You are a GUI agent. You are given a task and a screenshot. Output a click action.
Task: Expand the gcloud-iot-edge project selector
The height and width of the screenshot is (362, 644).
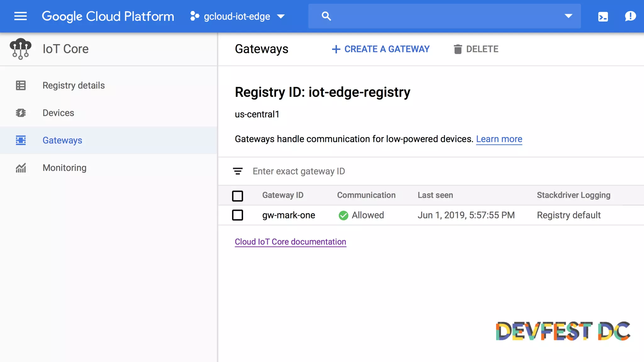238,16
